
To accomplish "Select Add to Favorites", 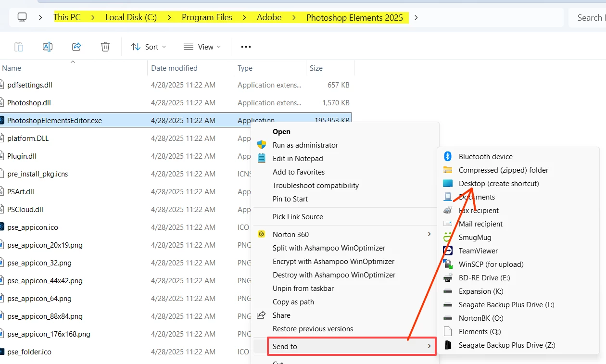I will [x=299, y=172].
